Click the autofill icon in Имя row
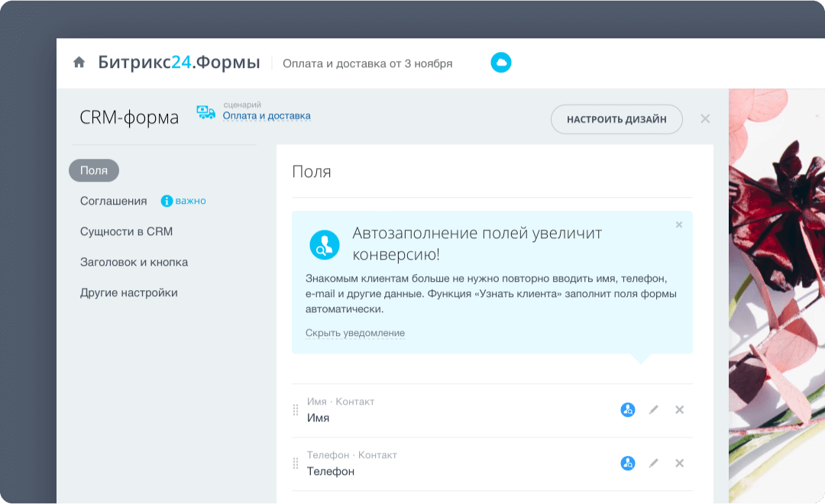The width and height of the screenshot is (825, 504). click(628, 410)
